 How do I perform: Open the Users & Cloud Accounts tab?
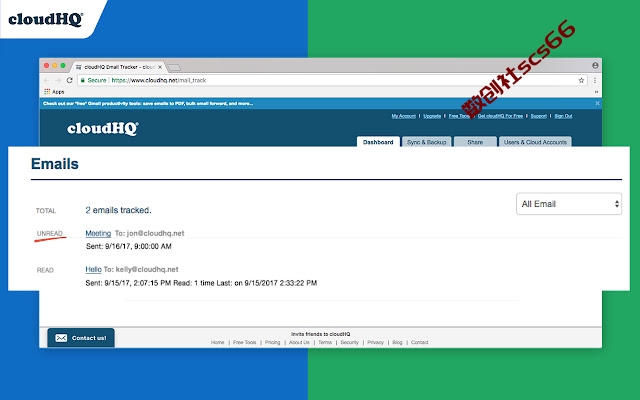click(535, 142)
